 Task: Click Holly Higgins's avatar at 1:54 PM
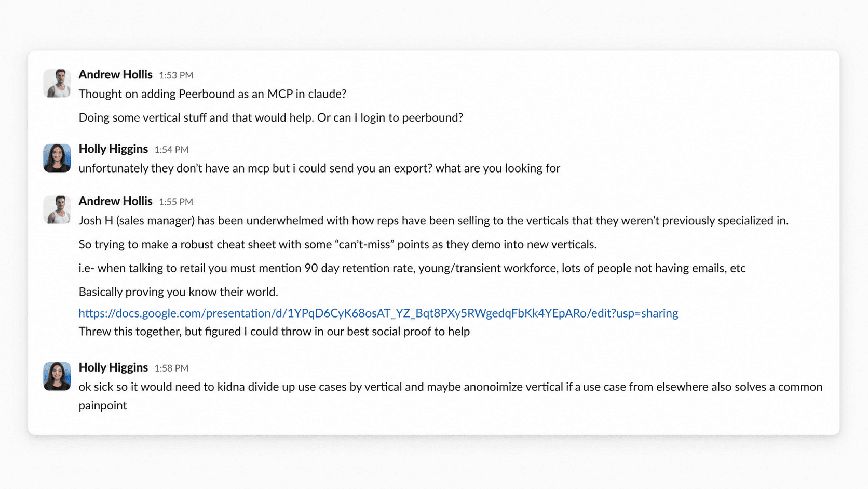57,158
